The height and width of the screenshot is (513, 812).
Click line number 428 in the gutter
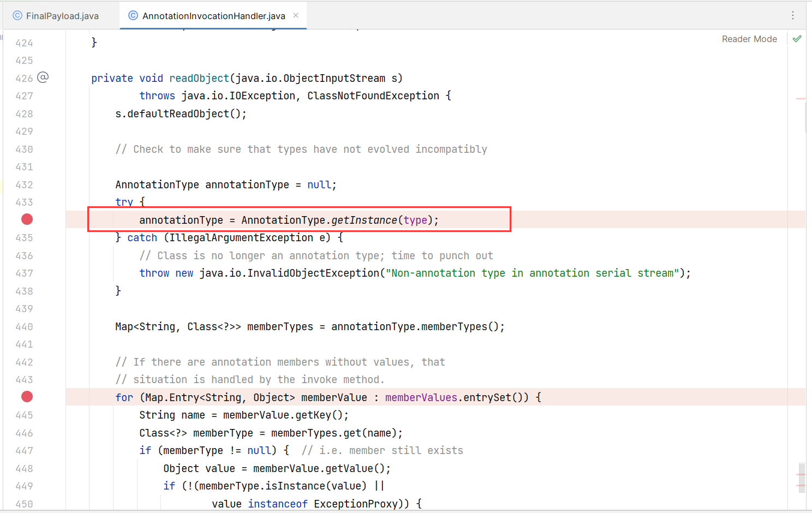24,114
